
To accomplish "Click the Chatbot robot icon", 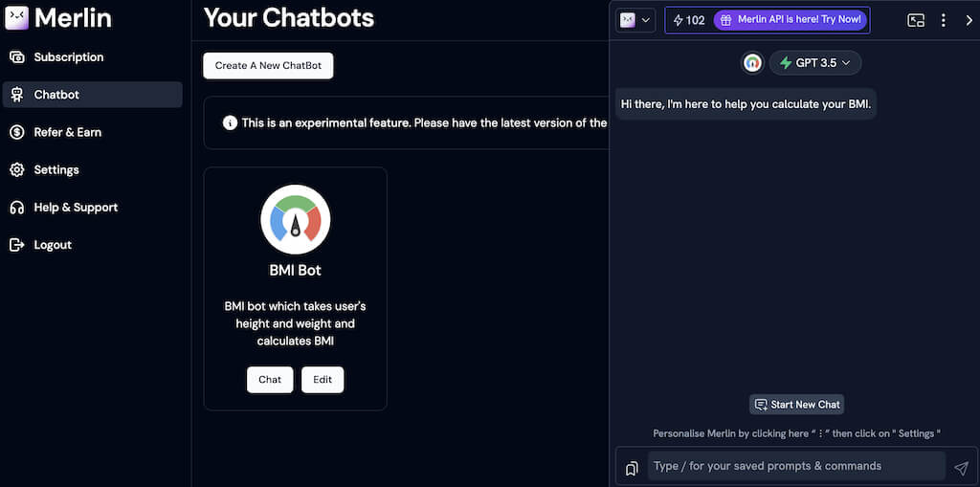I will click(x=17, y=95).
